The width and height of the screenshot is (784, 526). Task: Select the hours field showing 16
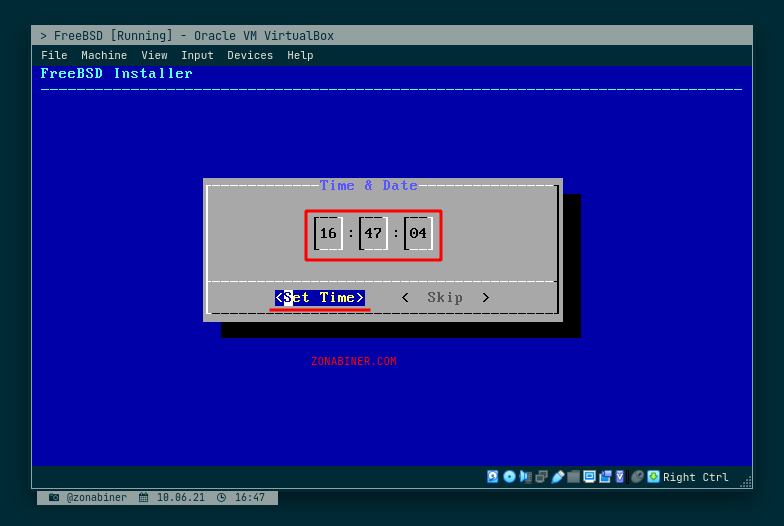click(328, 233)
